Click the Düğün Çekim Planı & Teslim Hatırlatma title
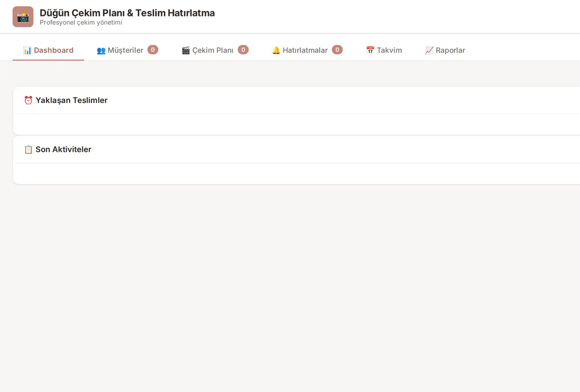Image resolution: width=580 pixels, height=392 pixels. click(127, 13)
